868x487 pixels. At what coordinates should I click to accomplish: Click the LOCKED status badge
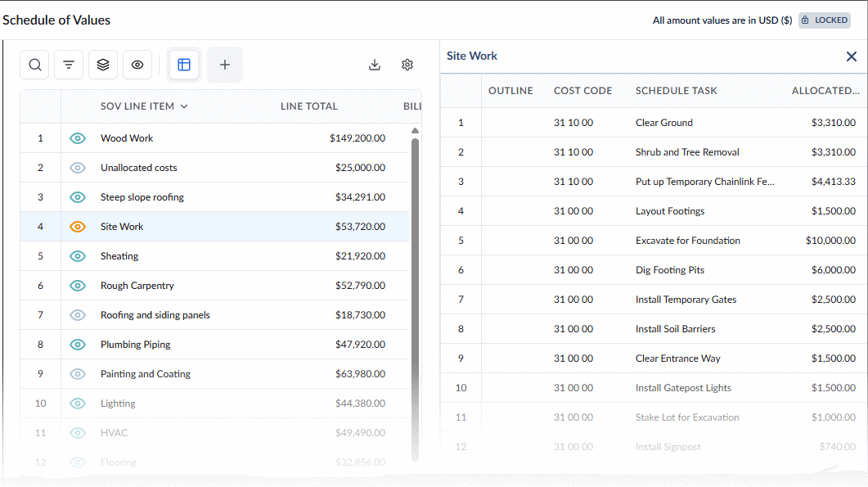(825, 20)
